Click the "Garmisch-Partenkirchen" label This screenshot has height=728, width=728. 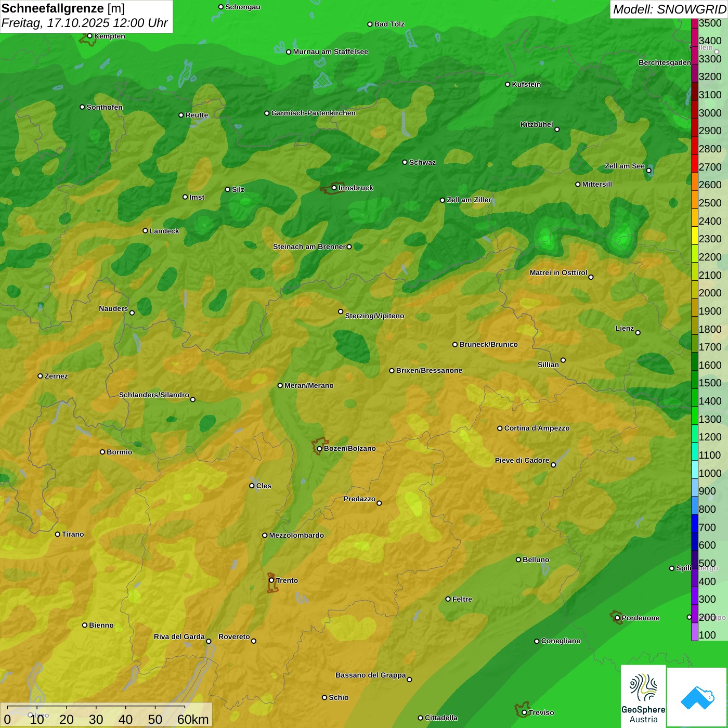point(314,113)
